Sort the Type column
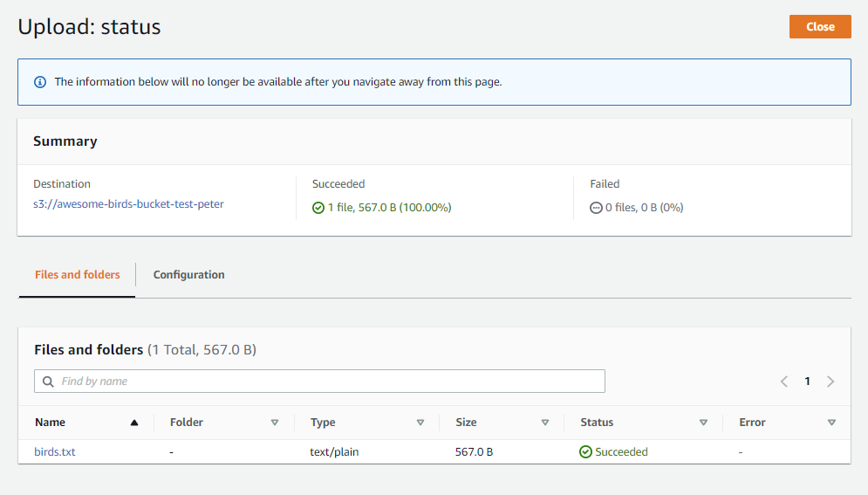This screenshot has width=868, height=495. pyautogui.click(x=420, y=423)
